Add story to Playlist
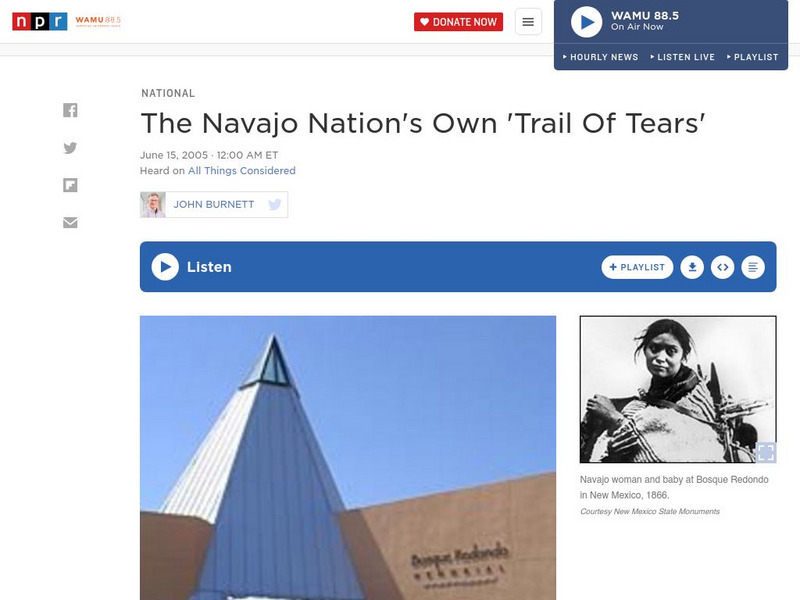 pyautogui.click(x=637, y=267)
